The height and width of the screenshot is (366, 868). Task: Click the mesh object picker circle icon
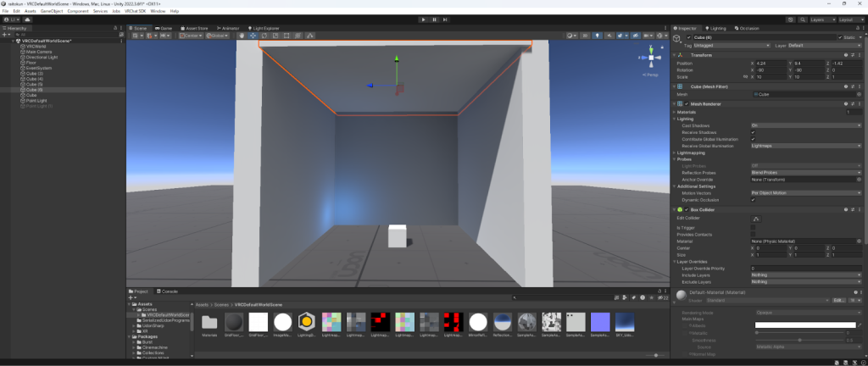tap(860, 94)
